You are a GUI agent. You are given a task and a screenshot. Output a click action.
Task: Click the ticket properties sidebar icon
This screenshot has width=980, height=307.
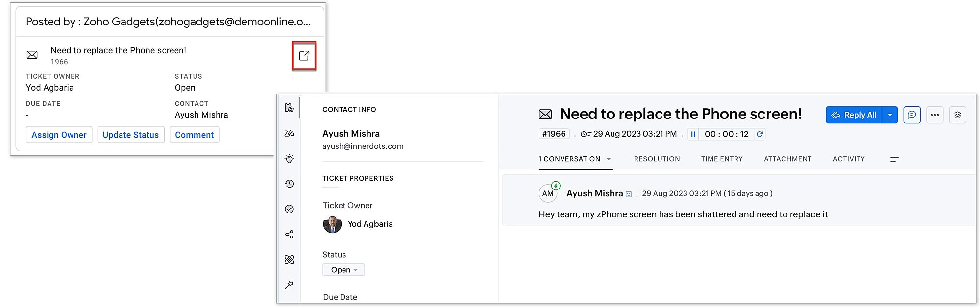(x=289, y=108)
